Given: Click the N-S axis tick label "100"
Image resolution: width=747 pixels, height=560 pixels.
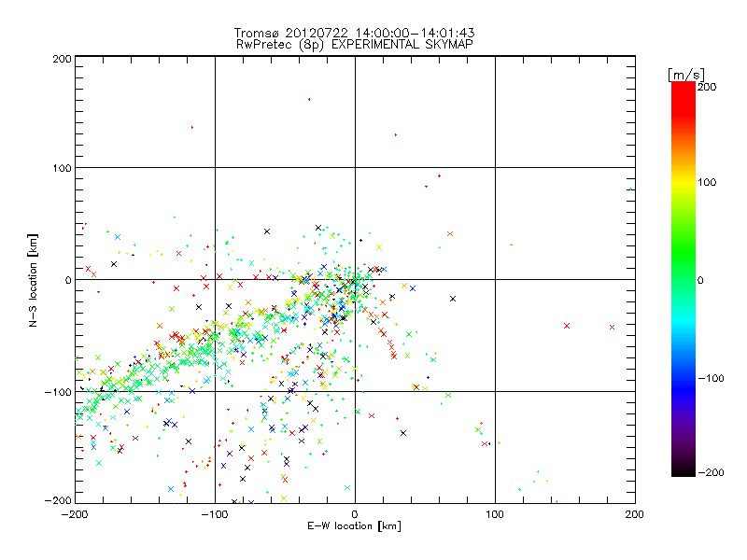Looking at the screenshot, I should pos(62,168).
